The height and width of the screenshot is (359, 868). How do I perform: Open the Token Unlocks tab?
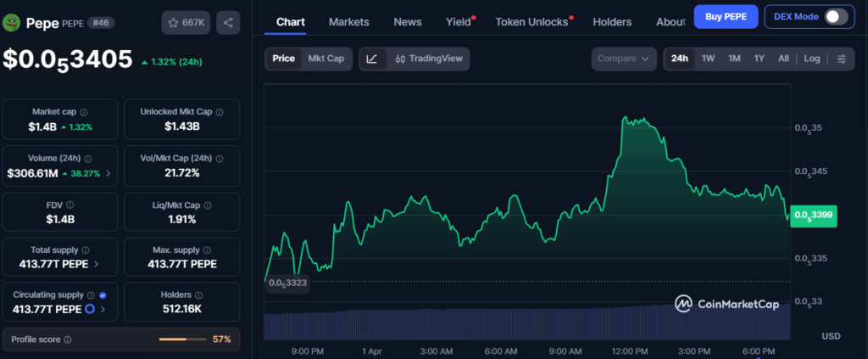[x=531, y=21]
